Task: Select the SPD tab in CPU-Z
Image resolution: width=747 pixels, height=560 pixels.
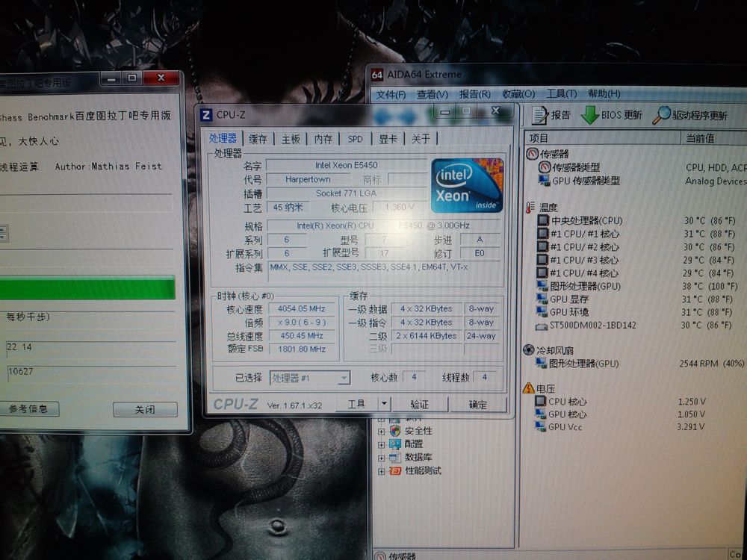Action: click(355, 139)
